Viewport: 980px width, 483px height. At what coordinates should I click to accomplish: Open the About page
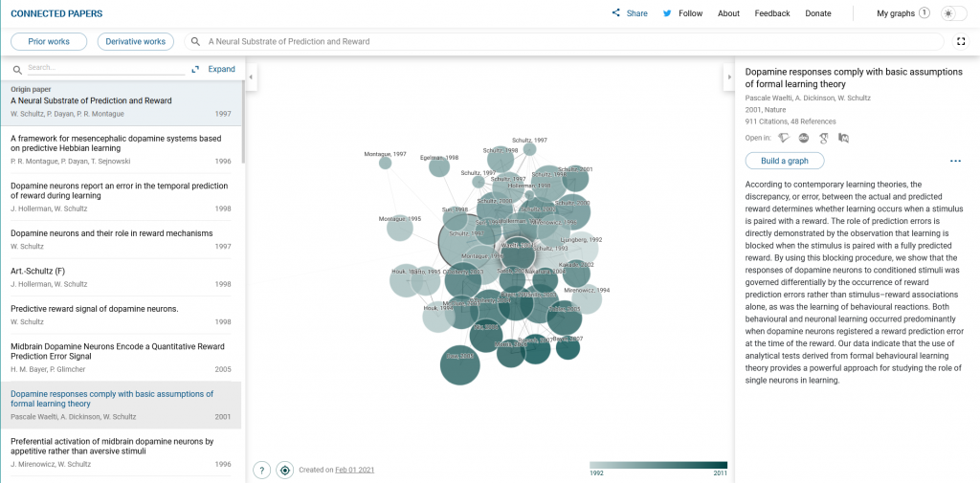pyautogui.click(x=728, y=13)
